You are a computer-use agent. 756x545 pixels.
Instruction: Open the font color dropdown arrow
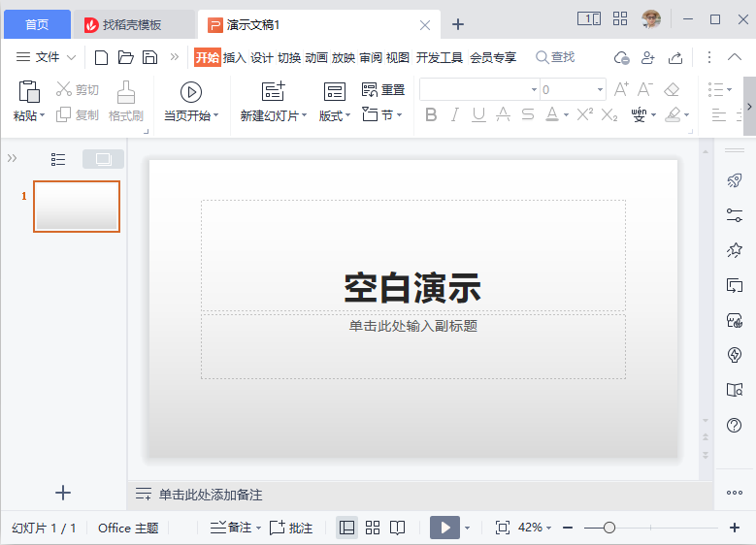click(x=566, y=114)
